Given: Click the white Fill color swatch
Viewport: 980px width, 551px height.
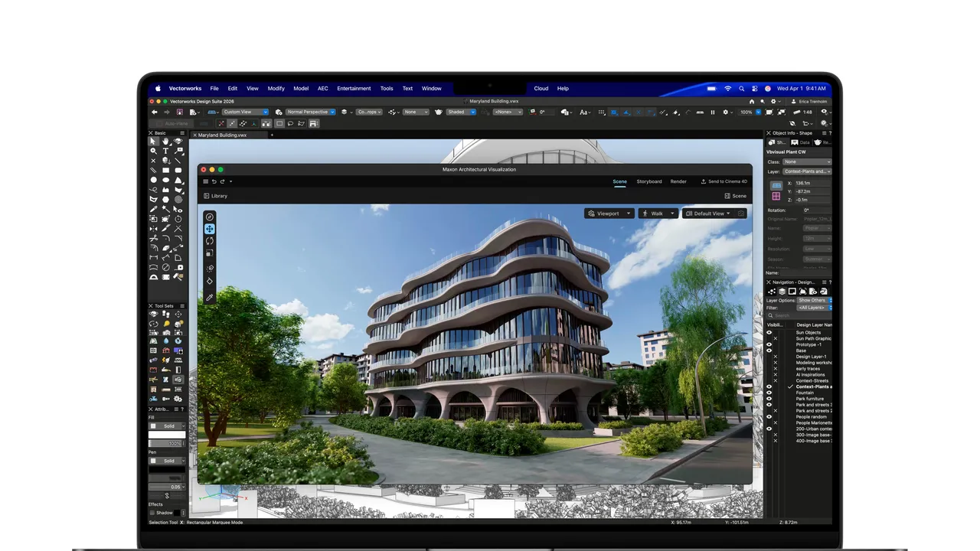Looking at the screenshot, I should (x=167, y=435).
